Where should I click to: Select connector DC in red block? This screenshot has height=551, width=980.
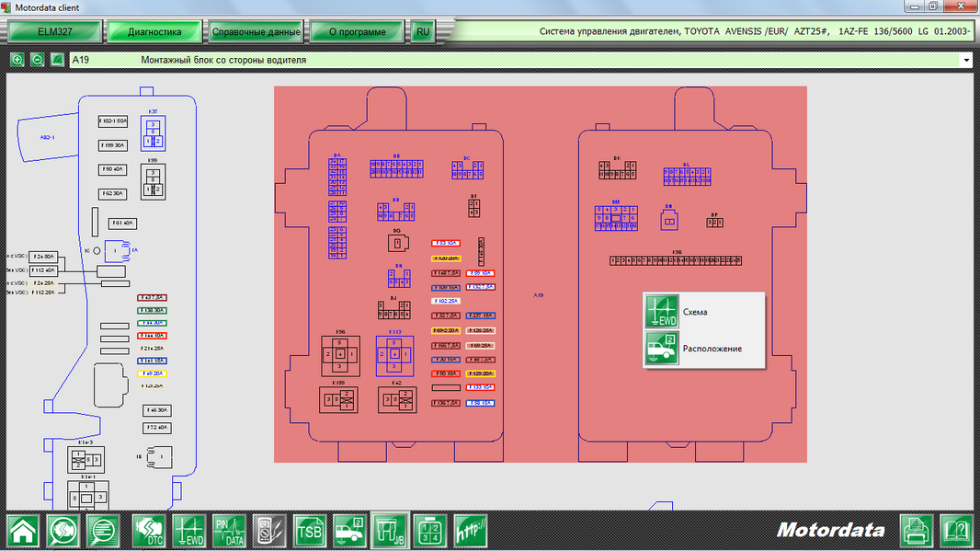click(468, 170)
